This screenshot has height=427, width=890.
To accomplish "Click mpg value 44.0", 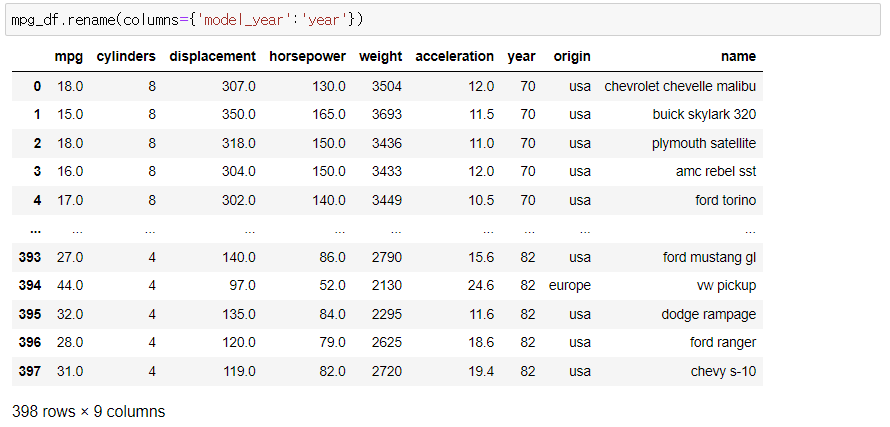I will 70,286.
